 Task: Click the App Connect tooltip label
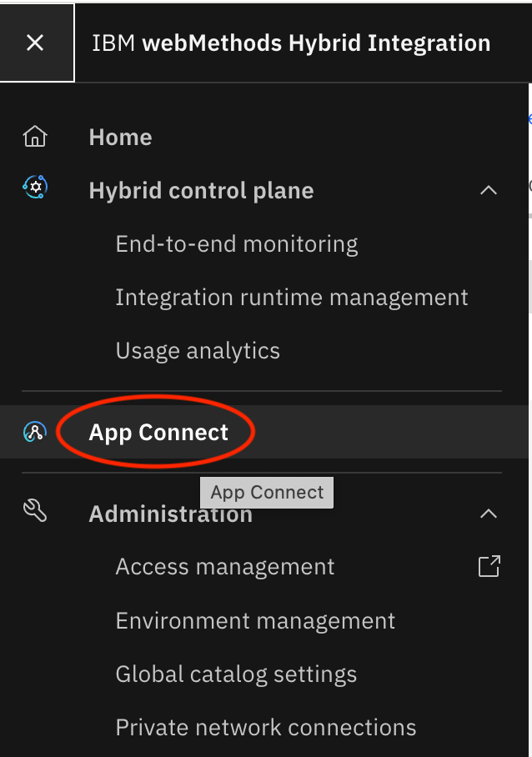266,492
